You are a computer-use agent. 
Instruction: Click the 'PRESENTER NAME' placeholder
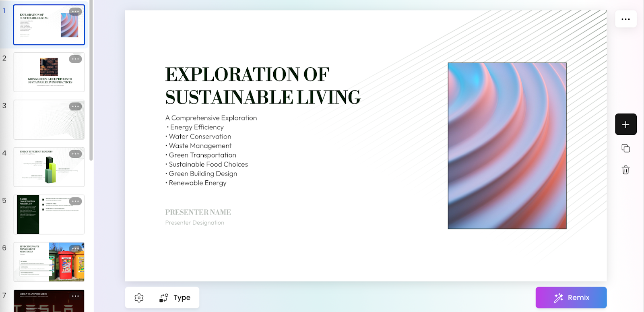(x=198, y=212)
